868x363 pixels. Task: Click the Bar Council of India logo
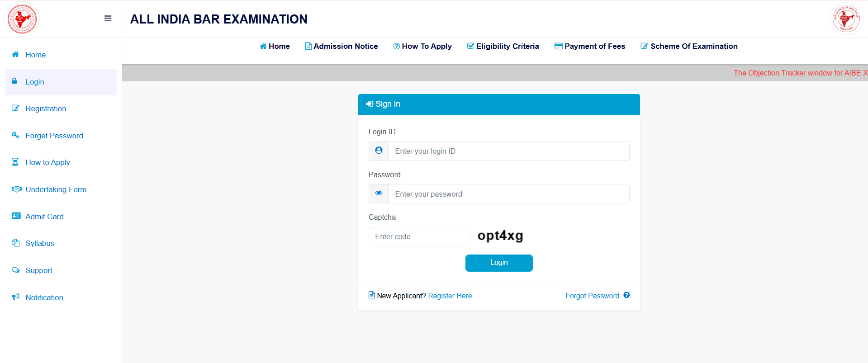21,19
